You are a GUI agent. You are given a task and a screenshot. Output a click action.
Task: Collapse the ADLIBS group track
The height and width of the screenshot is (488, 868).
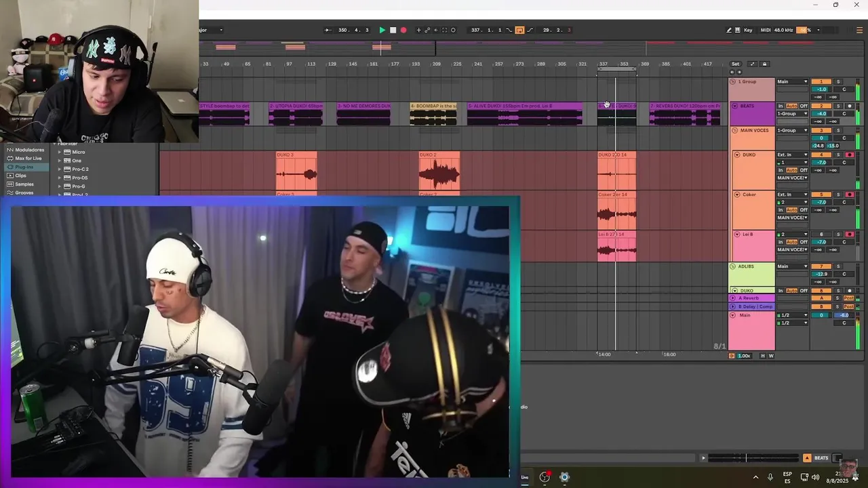coord(732,266)
